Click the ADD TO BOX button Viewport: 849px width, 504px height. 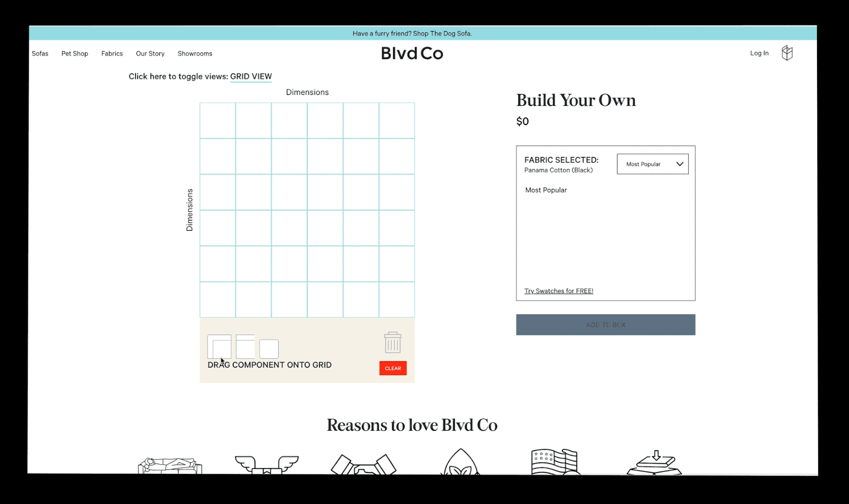(x=605, y=325)
